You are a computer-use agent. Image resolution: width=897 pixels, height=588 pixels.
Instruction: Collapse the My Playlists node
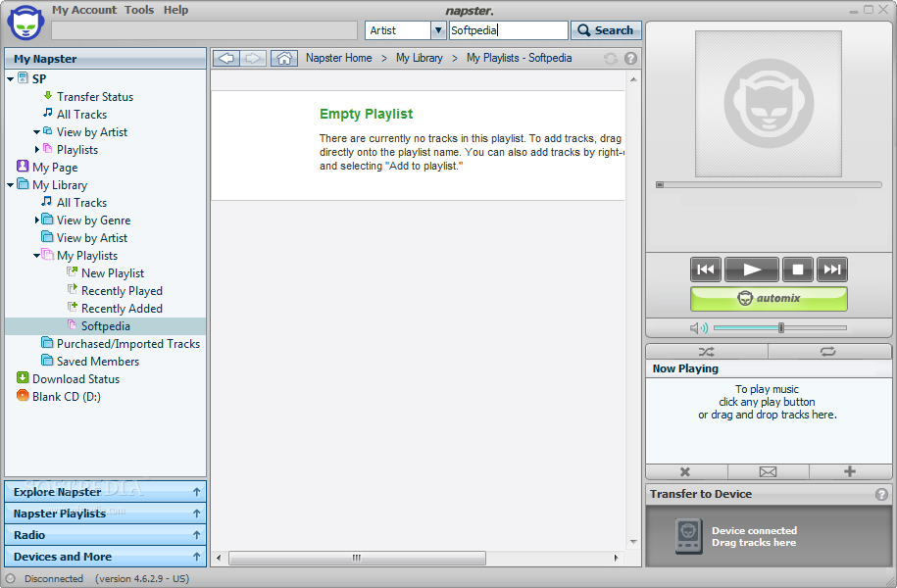tap(36, 256)
